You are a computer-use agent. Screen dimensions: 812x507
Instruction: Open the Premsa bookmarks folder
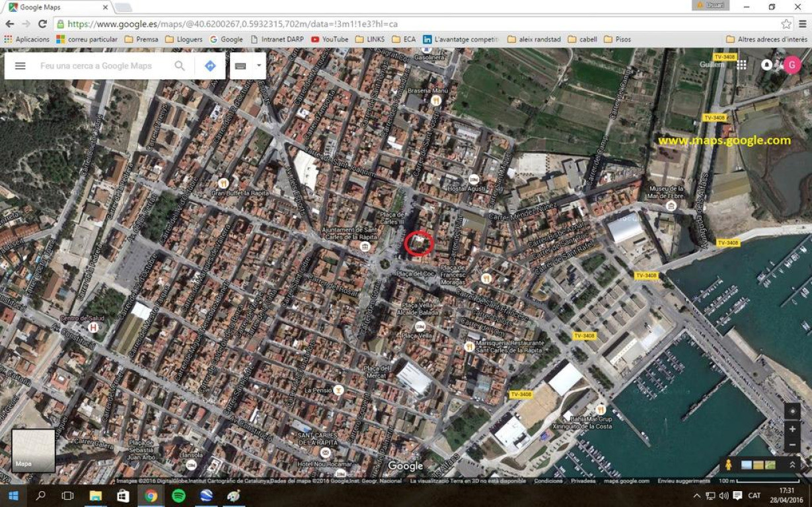point(141,40)
